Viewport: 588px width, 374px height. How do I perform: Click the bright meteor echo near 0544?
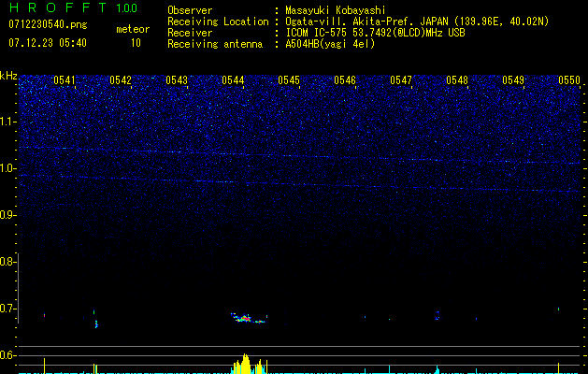245,319
